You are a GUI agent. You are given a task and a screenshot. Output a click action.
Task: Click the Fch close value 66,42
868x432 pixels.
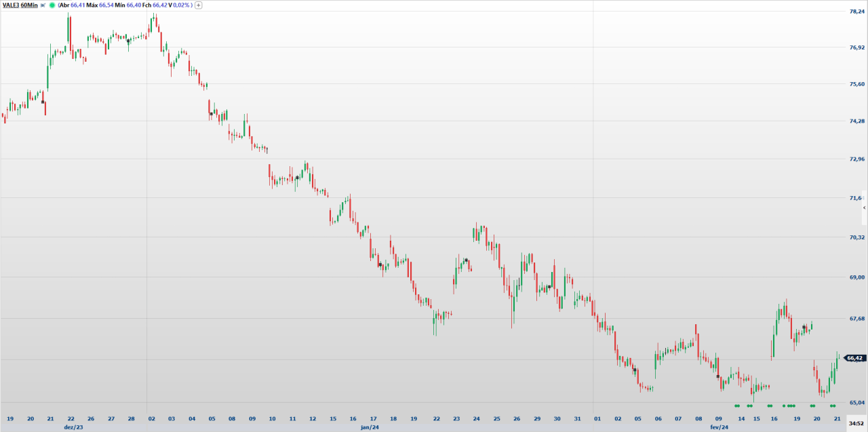160,5
